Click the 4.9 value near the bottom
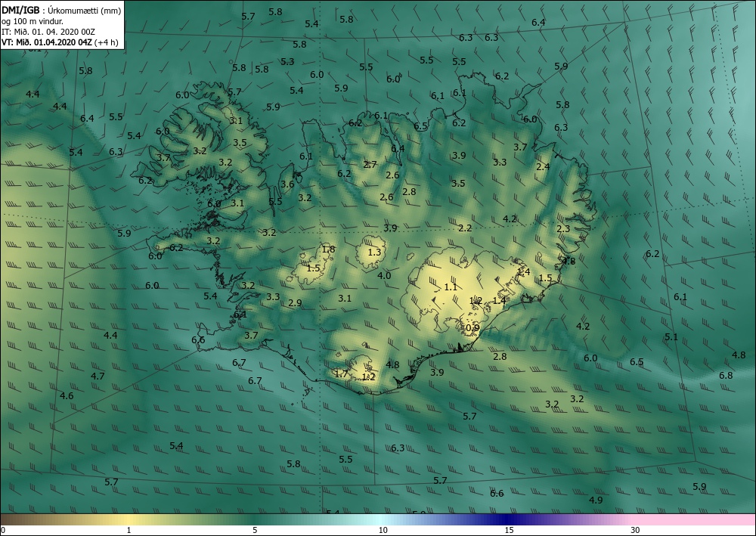 [x=596, y=500]
